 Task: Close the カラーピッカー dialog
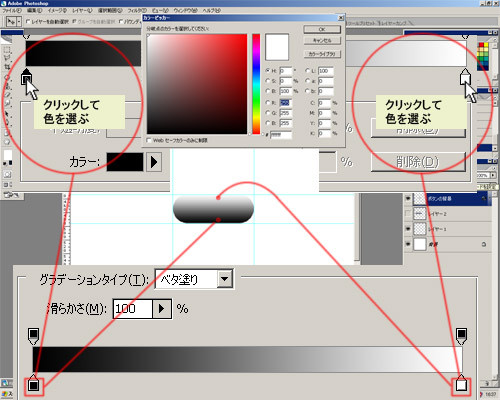click(341, 18)
